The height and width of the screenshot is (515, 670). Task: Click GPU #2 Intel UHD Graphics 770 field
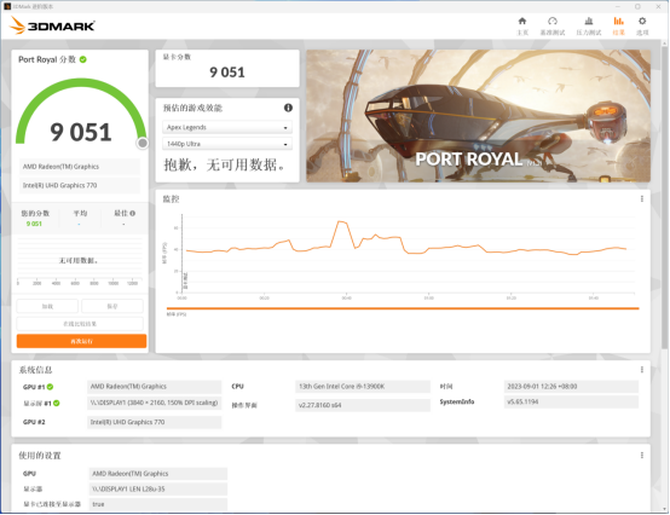point(154,422)
